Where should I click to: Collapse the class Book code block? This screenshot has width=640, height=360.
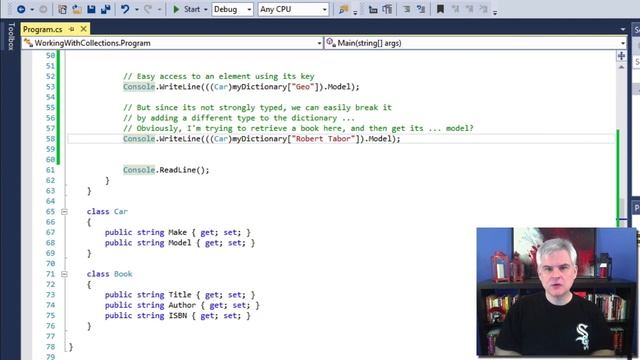pyautogui.click(x=64, y=274)
